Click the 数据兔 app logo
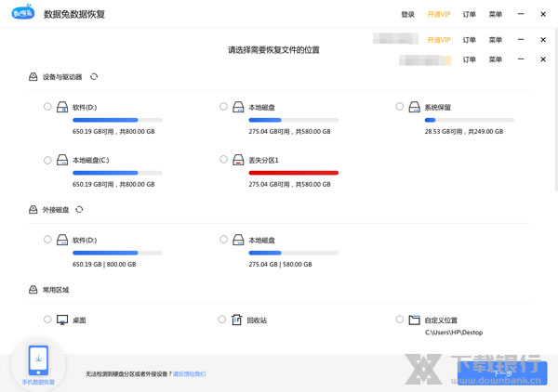 click(23, 13)
